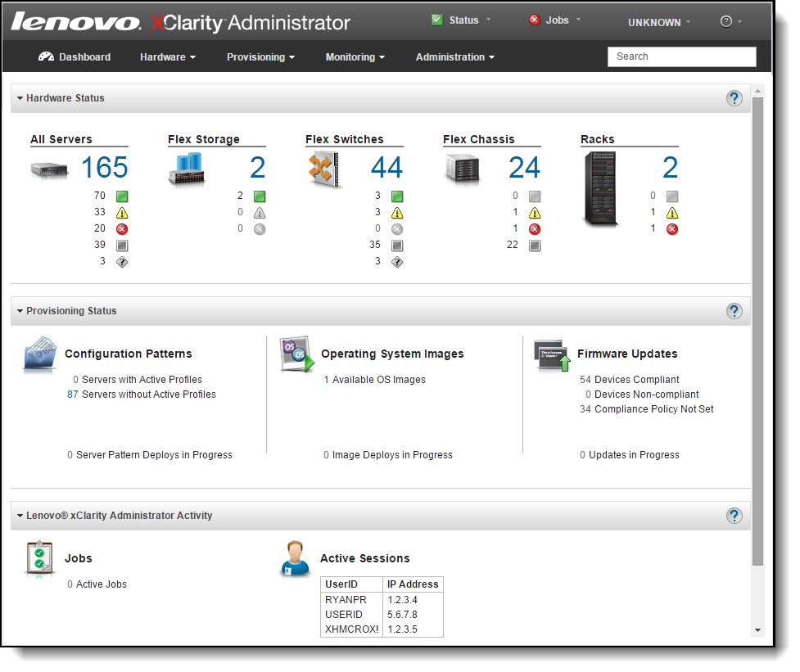Click the offline gray square under Flex Chassis
Viewport: 800px width, 672px height.
(535, 246)
